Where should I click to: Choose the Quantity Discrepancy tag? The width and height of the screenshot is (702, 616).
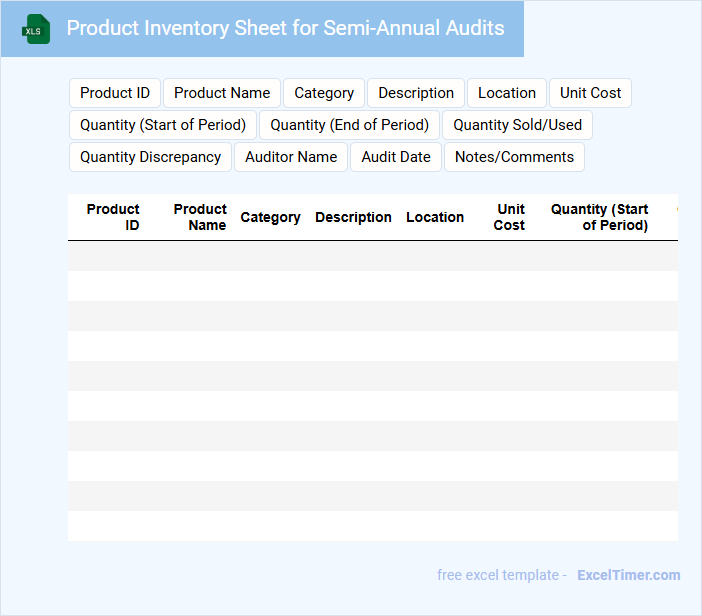point(150,157)
